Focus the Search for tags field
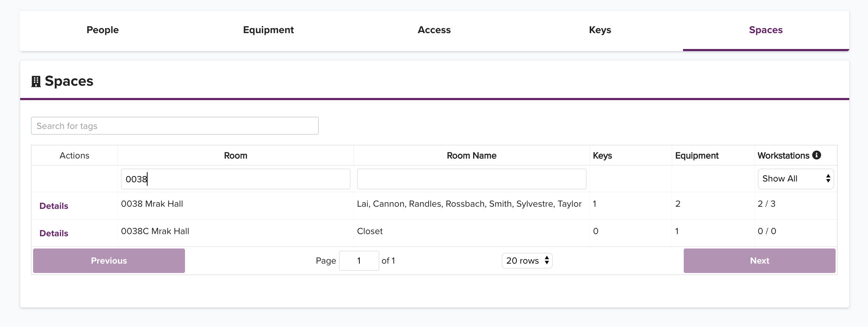 [x=175, y=126]
